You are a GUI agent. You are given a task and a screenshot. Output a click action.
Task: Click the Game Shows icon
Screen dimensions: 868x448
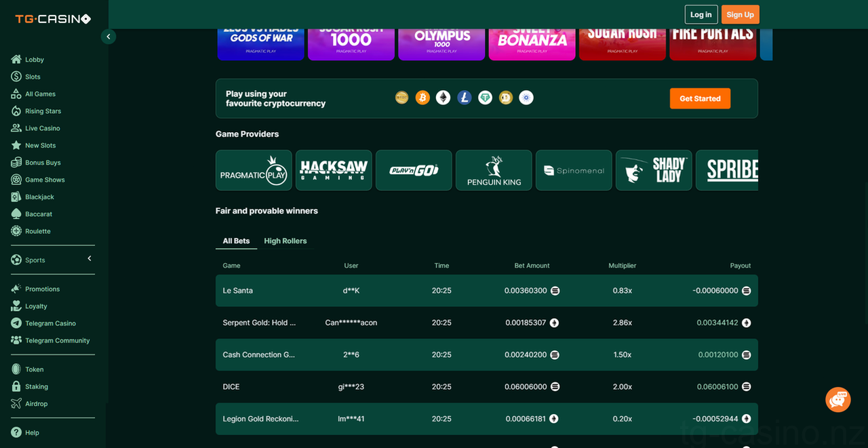coord(16,180)
